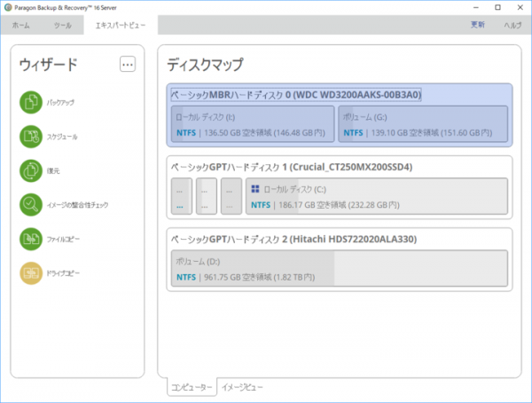
Task: Select disk 1 header Crucial_CT250MX200SSD4
Action: coord(292,167)
